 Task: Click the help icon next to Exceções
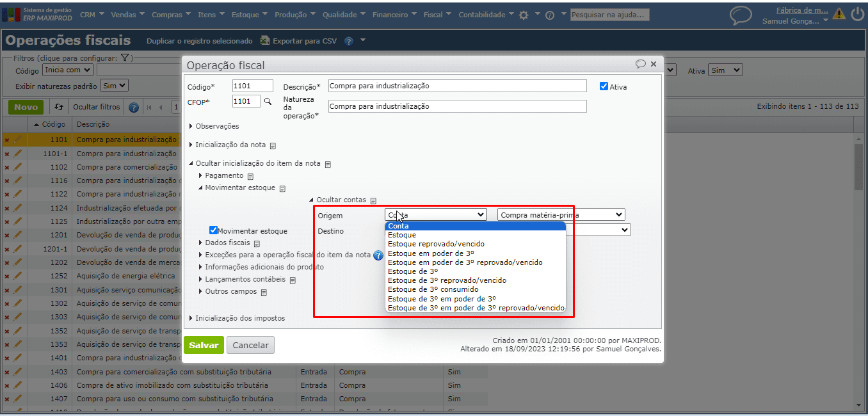click(x=378, y=255)
